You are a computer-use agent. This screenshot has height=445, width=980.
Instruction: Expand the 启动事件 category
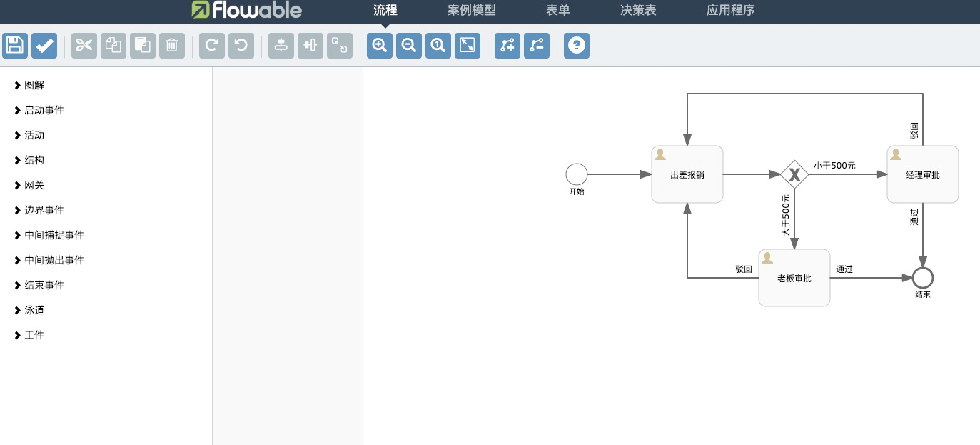click(44, 109)
